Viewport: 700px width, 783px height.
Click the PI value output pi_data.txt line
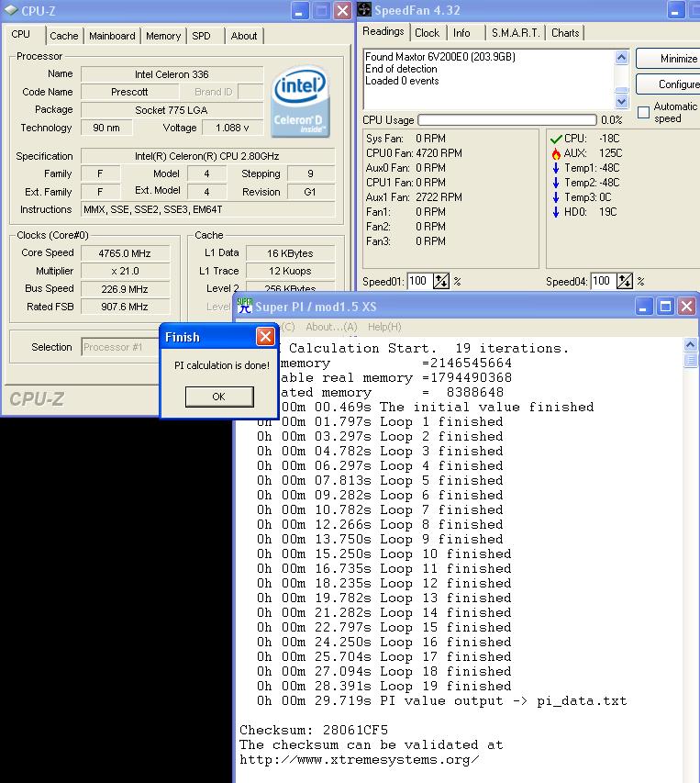tap(442, 701)
